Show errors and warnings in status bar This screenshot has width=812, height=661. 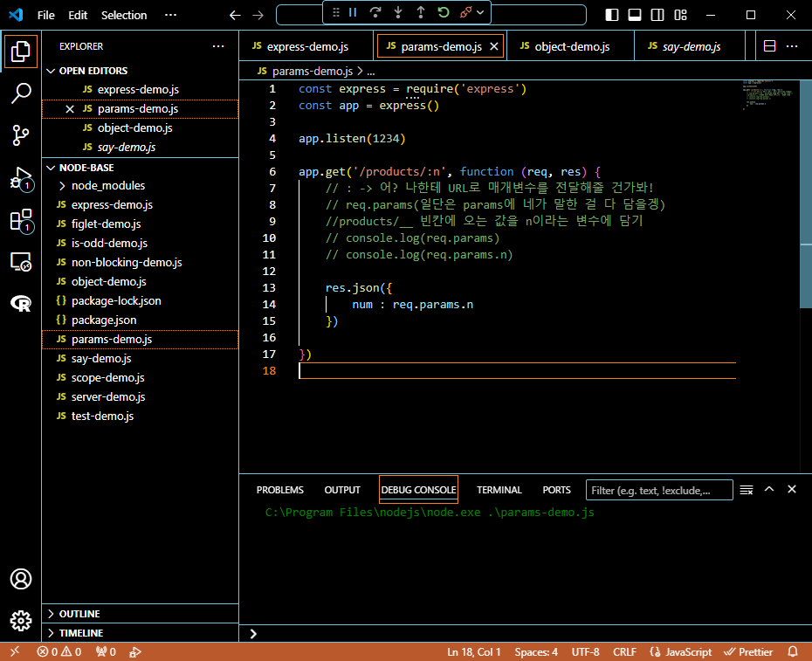click(x=59, y=651)
